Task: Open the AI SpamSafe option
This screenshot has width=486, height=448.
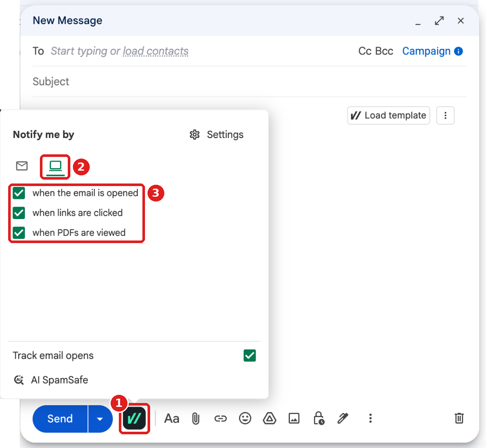Action: (x=51, y=380)
